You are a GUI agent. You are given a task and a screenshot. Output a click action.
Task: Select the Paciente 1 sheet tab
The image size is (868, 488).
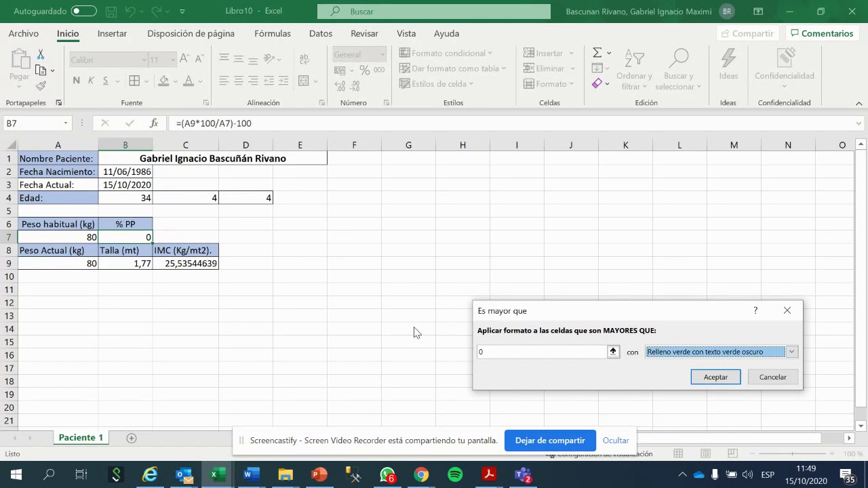pos(81,438)
